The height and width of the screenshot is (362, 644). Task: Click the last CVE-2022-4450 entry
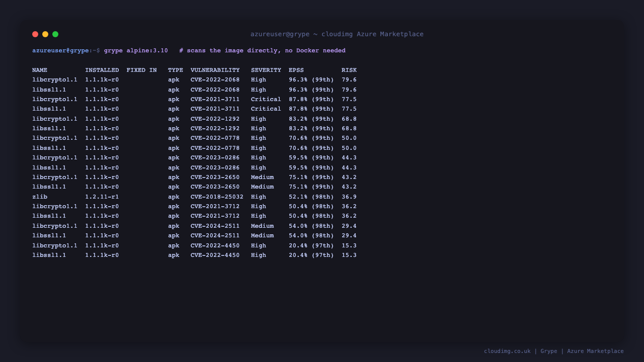[215, 255]
